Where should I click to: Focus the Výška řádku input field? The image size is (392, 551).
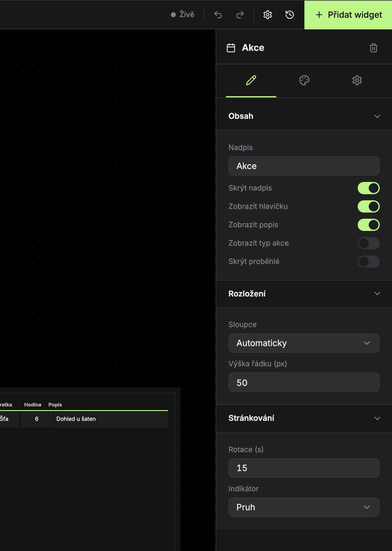[304, 382]
